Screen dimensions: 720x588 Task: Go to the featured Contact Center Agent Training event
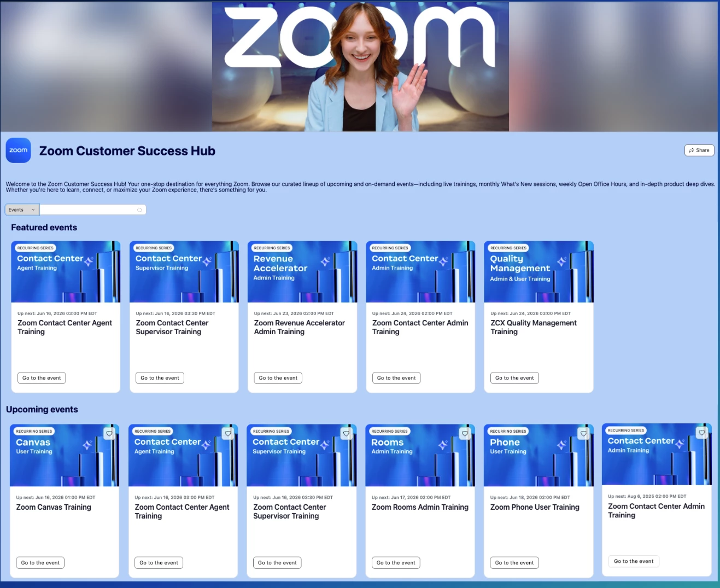tap(42, 378)
